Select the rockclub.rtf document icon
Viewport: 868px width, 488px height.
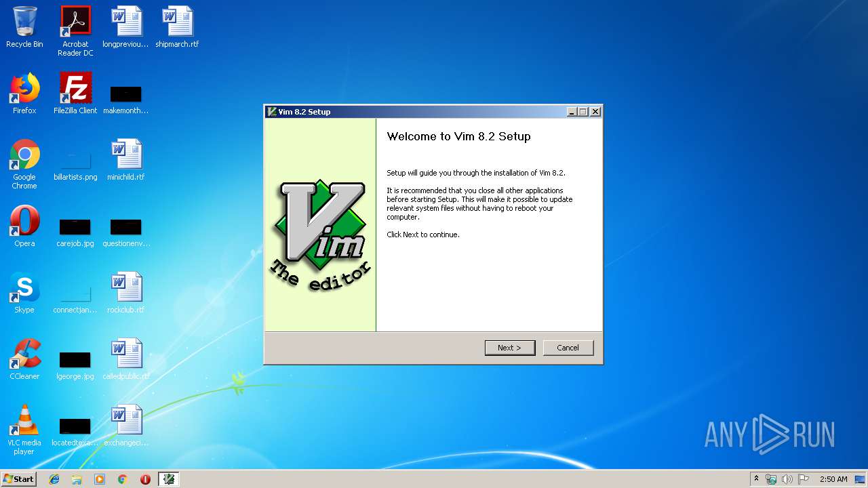(126, 293)
